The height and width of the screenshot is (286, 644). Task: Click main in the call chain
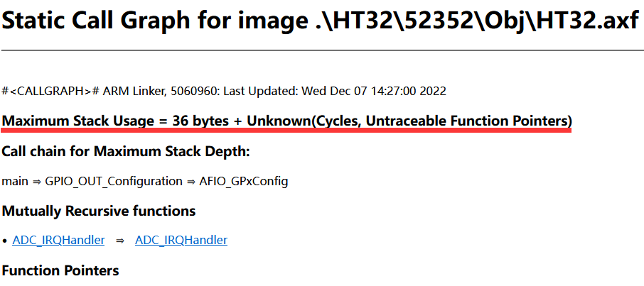[x=15, y=181]
